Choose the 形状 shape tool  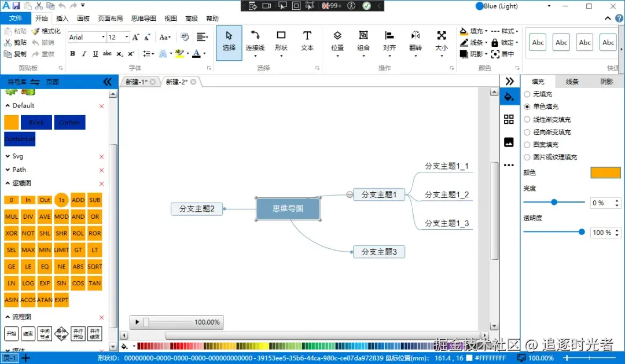[x=281, y=42]
